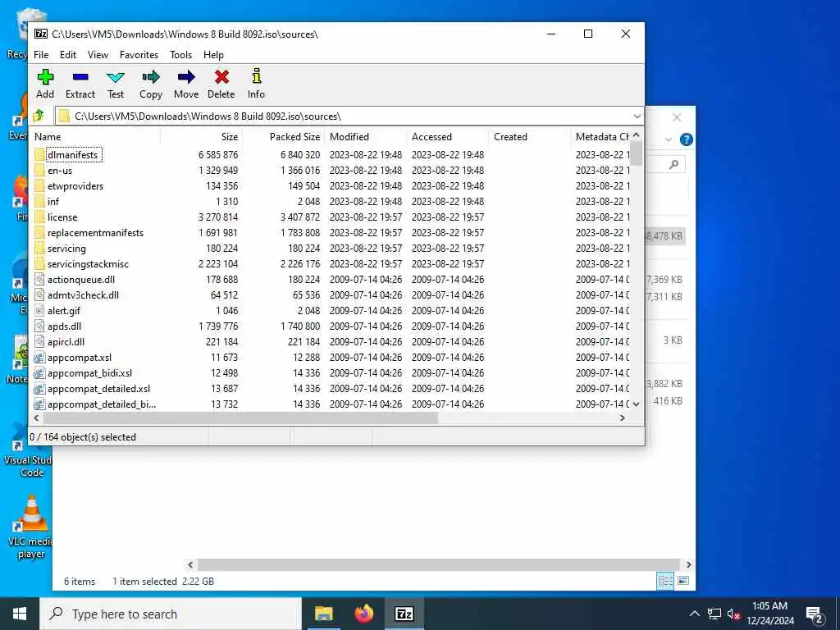Select the etwproviders folder icon
This screenshot has height=630, width=840.
[x=39, y=186]
